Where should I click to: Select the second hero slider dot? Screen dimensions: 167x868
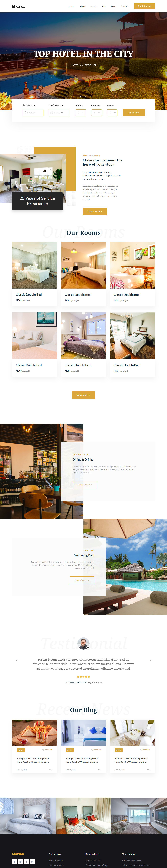tap(83, 97)
